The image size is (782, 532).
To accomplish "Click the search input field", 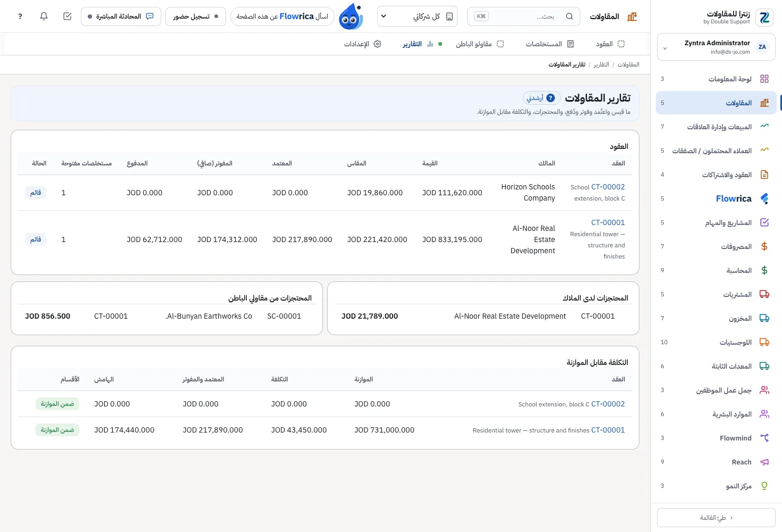I will [x=524, y=16].
